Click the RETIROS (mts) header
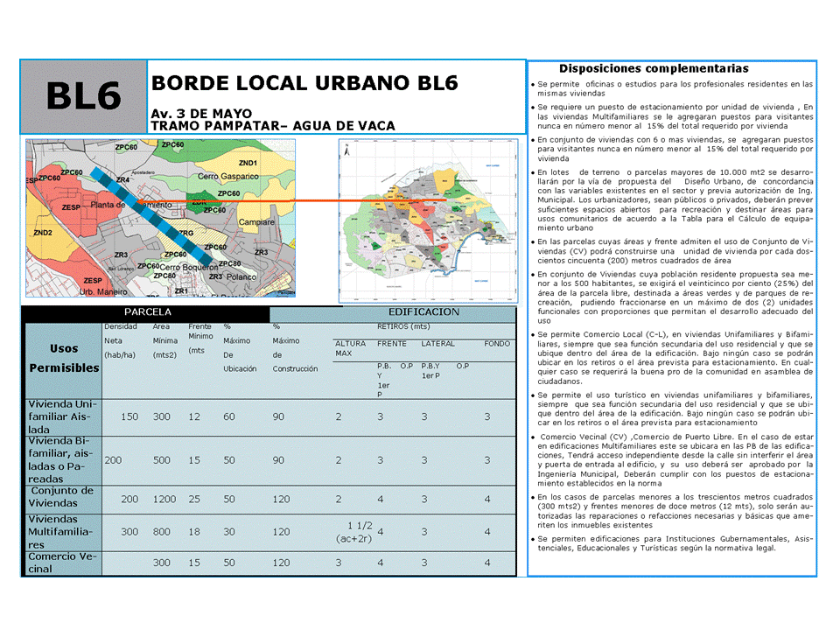The image size is (840, 630). coord(403,326)
